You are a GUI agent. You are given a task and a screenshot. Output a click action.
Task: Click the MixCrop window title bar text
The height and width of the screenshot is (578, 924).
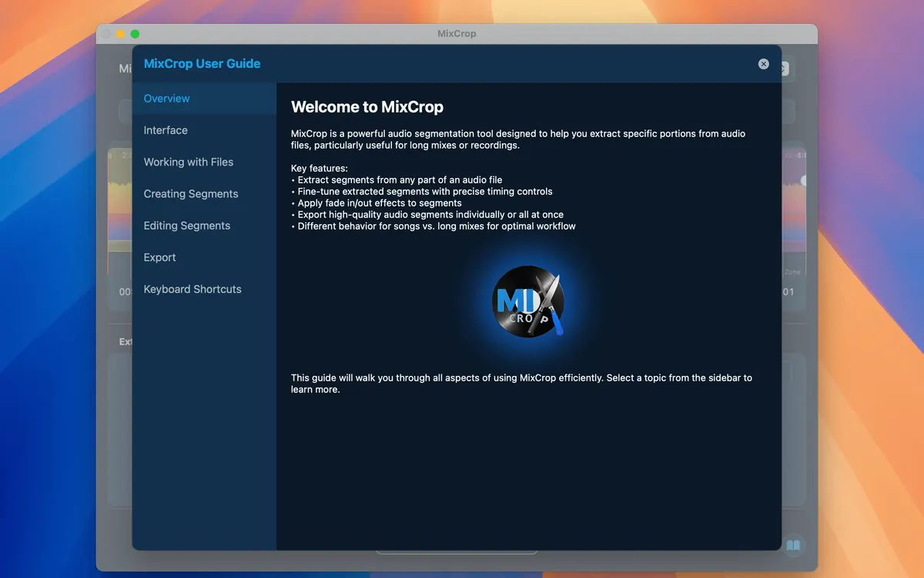point(457,34)
